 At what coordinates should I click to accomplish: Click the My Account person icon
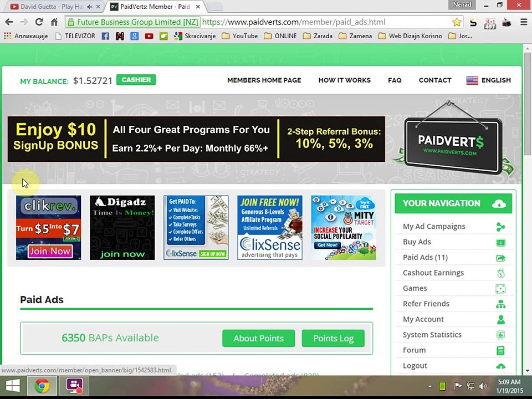click(500, 319)
